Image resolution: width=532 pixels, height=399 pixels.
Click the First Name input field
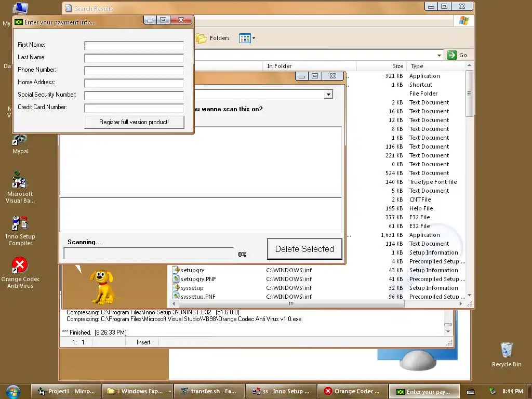click(134, 46)
